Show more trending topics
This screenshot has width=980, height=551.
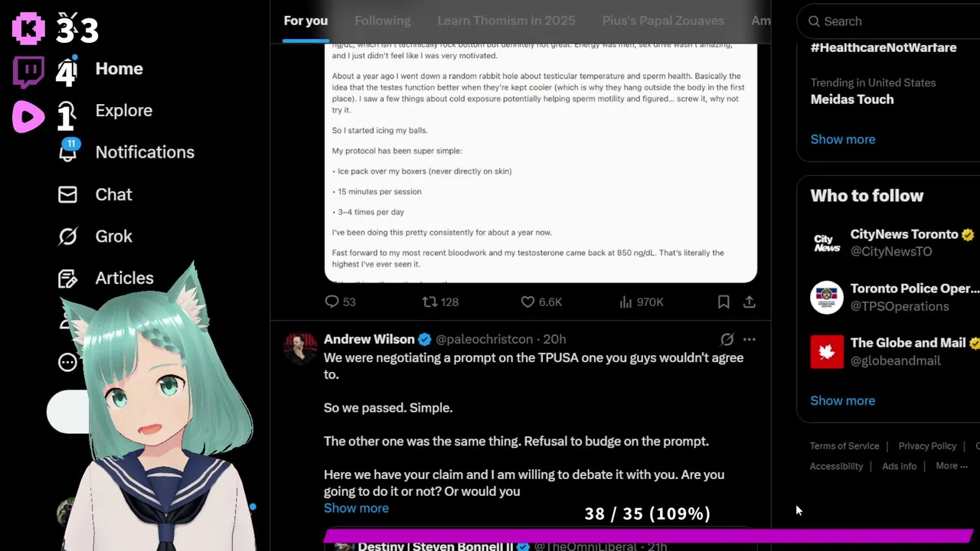(843, 139)
